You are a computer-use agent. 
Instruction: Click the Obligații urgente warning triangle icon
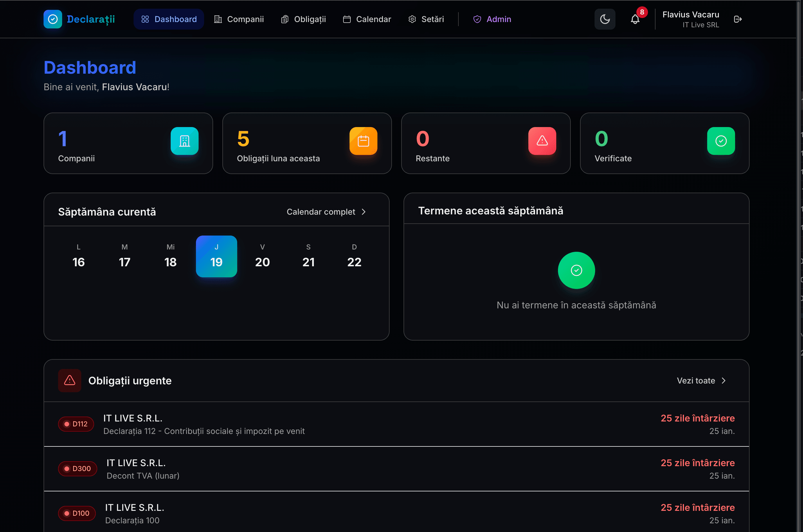pos(70,380)
